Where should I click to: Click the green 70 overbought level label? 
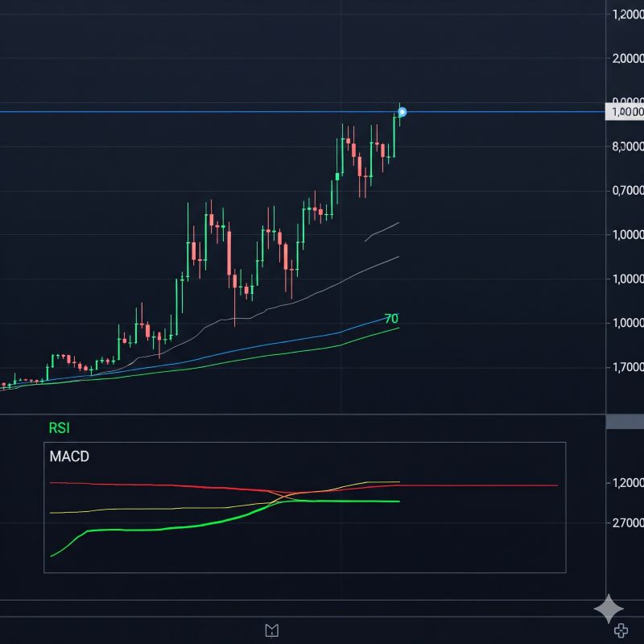click(392, 317)
